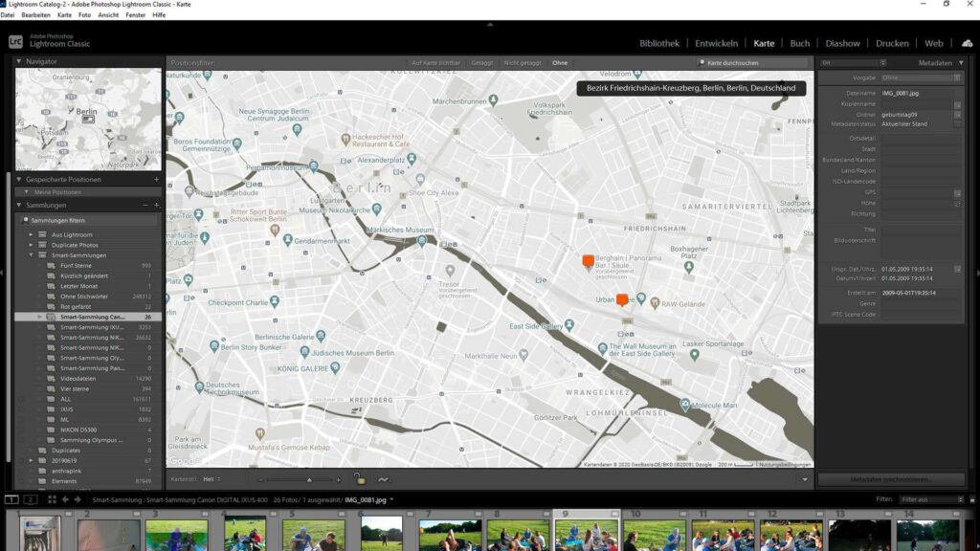Click the Sammlungen filtern search field
This screenshot has height=551, width=980.
(89, 221)
